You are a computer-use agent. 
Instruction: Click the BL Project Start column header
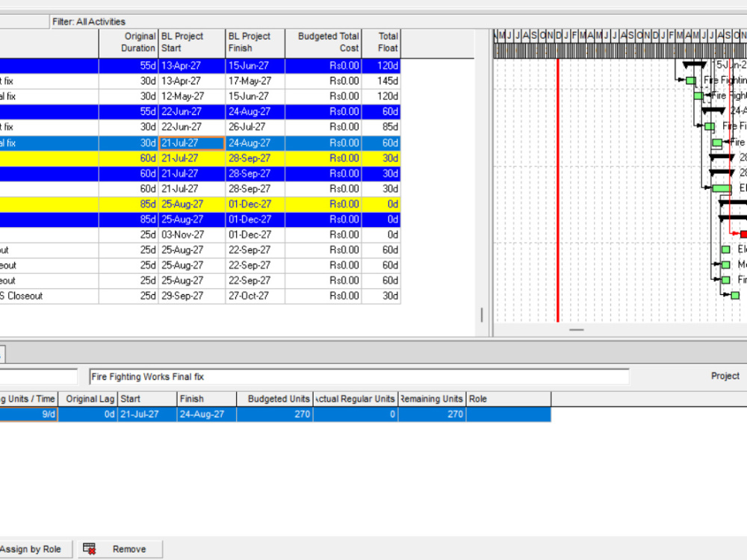[191, 43]
